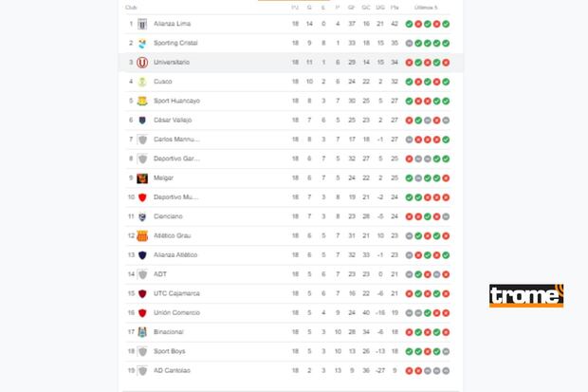This screenshot has width=588, height=392.
Task: Click the Universitario club crest
Action: [142, 62]
